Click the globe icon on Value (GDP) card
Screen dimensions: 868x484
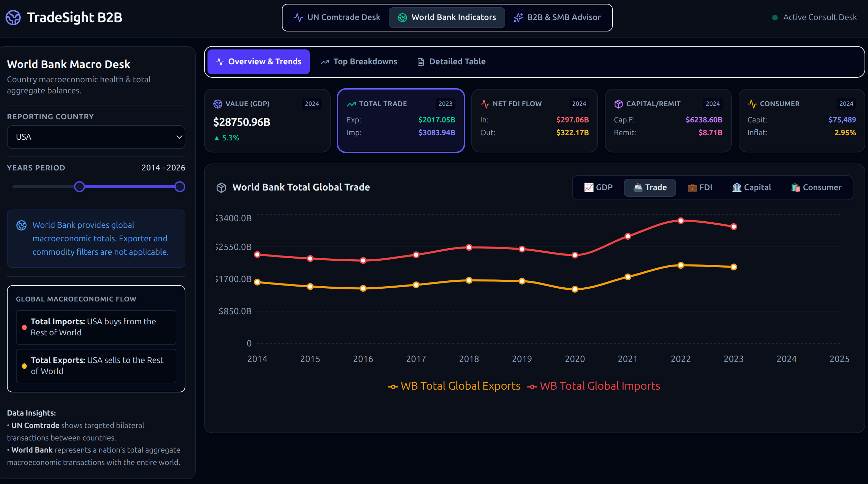pos(218,104)
